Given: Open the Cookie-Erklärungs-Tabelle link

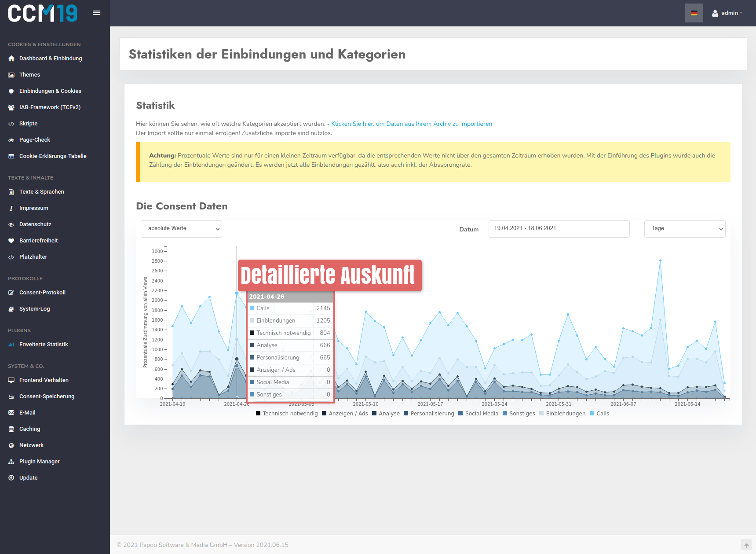Looking at the screenshot, I should [53, 156].
